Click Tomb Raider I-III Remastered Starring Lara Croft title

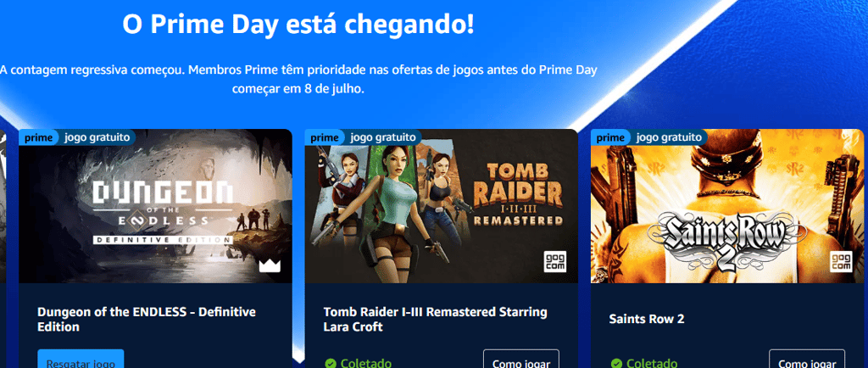point(435,320)
